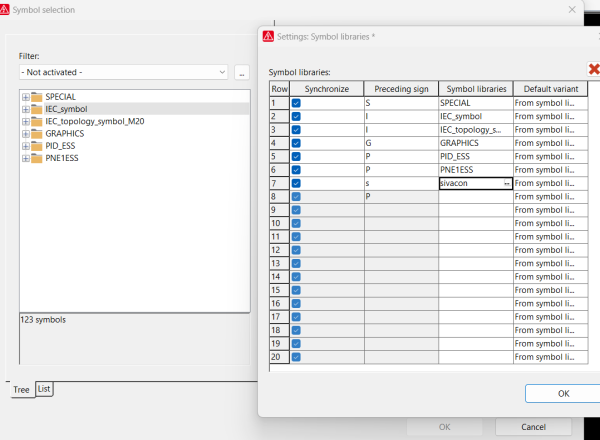
Task: Click the row header number 12
Action: click(279, 250)
